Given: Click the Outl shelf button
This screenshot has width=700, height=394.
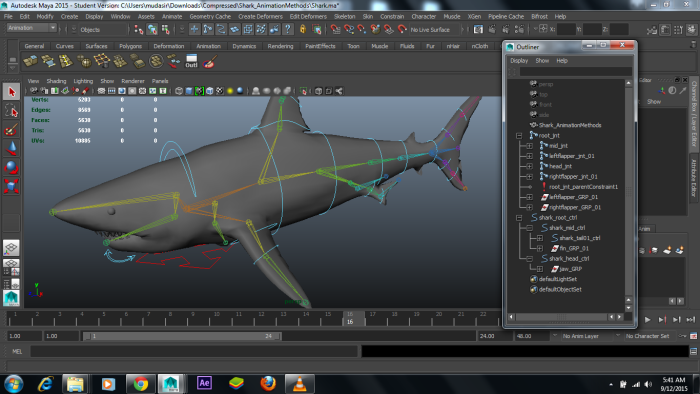Looking at the screenshot, I should coord(192,61).
